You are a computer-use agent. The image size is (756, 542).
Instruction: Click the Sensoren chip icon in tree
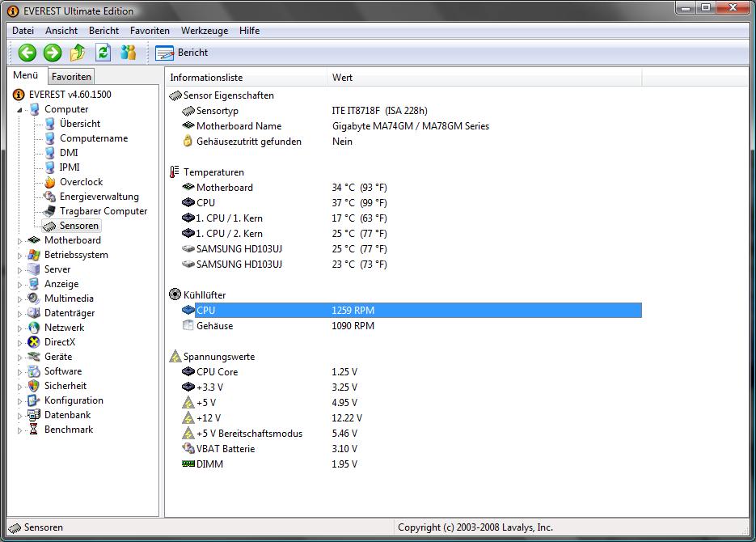(49, 226)
